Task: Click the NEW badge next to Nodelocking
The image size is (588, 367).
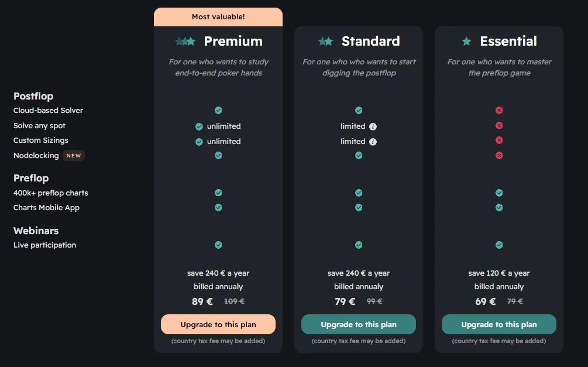Action: (74, 155)
